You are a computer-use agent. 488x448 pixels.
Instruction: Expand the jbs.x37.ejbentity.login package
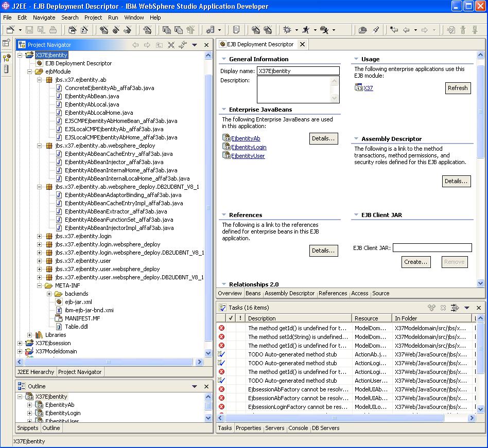[39, 236]
